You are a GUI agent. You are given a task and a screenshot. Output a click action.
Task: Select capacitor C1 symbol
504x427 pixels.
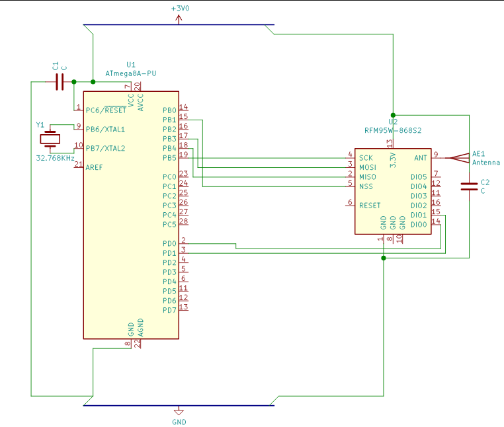pos(60,82)
